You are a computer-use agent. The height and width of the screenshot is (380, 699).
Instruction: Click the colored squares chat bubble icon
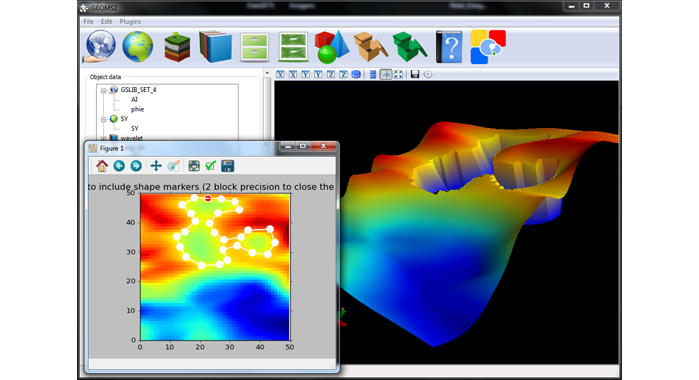488,46
